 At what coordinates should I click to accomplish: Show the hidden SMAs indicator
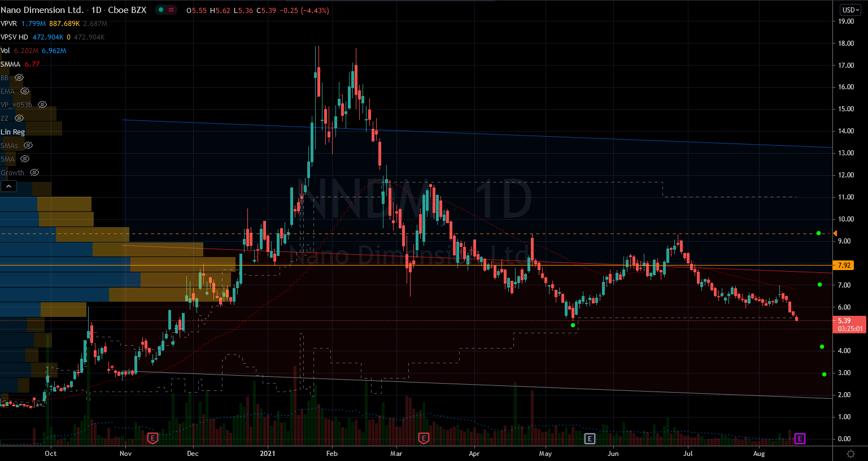28,145
